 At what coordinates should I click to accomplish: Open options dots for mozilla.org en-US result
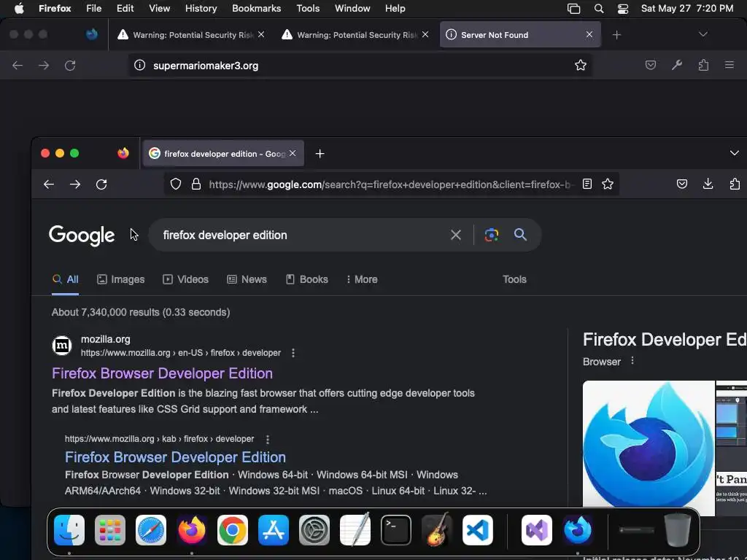click(293, 353)
